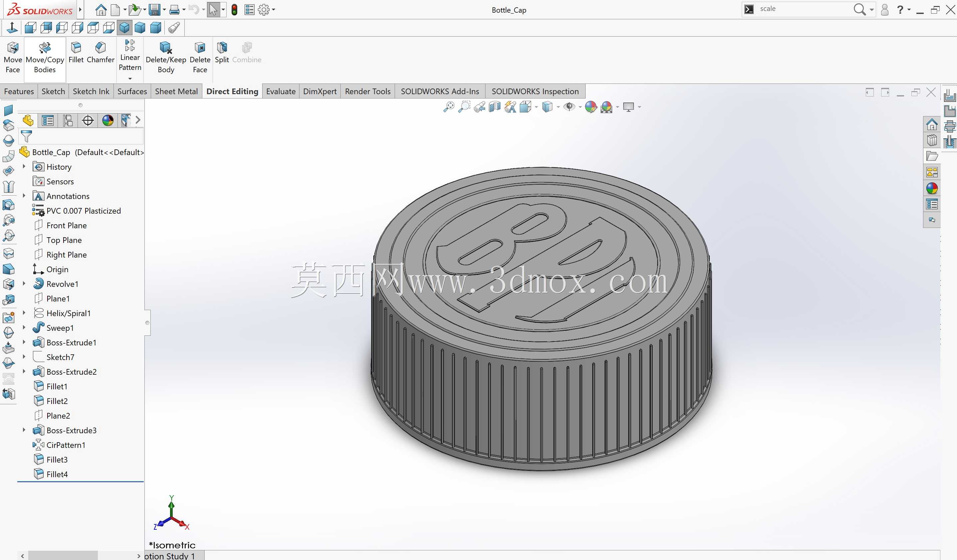Click the Zoom to Area icon
This screenshot has height=560, width=957.
[464, 107]
